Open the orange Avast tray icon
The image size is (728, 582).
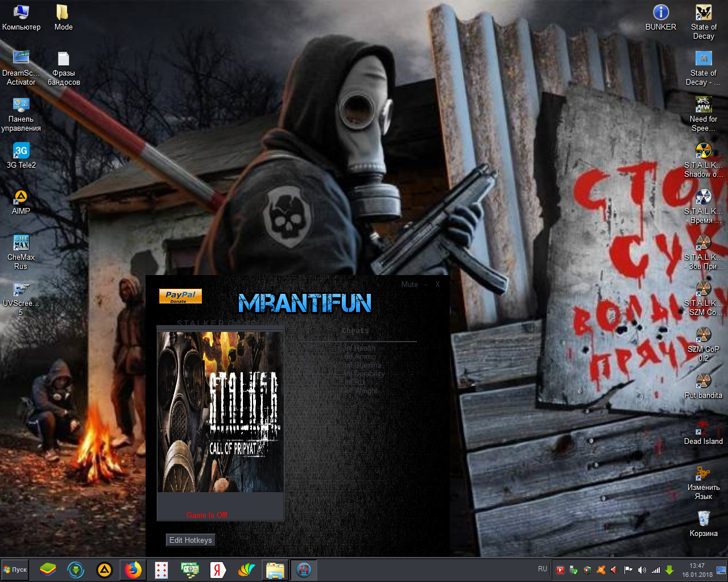coord(601,570)
